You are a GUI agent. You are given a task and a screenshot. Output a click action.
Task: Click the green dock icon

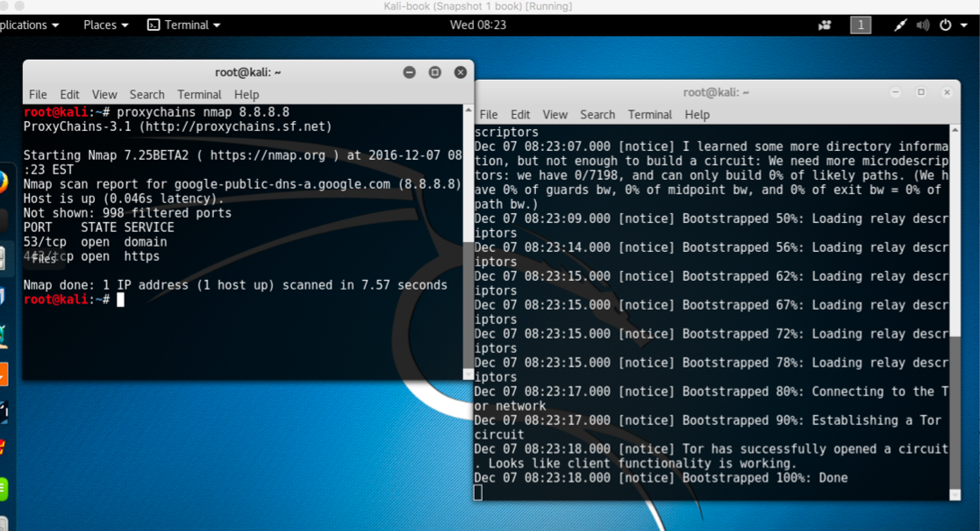click(x=4, y=489)
